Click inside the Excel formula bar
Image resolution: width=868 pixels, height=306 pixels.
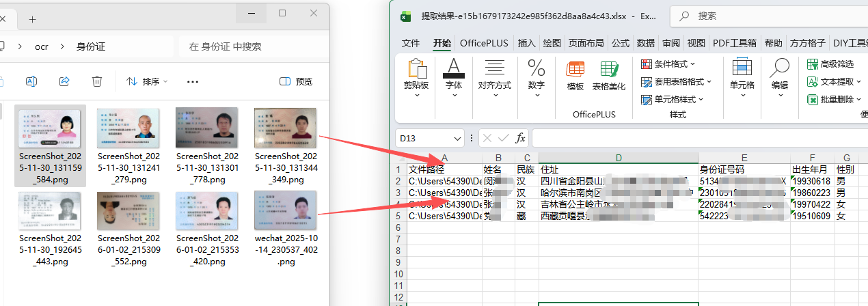point(700,138)
